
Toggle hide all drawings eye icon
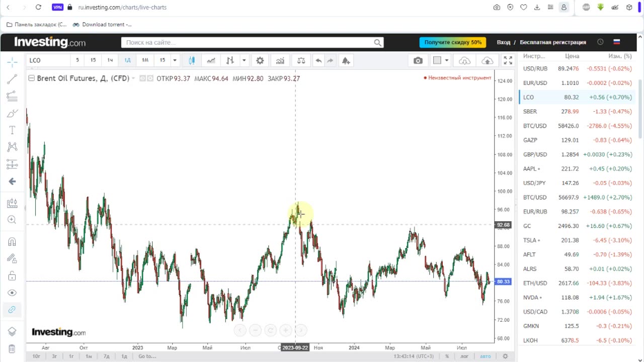(12, 293)
